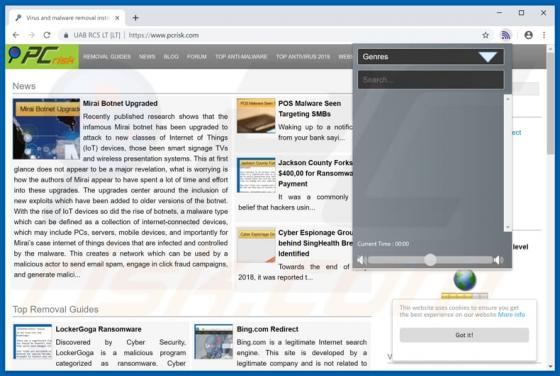Screen dimensions: 560x376
Task: Click Bing.com Redirect thumbnail
Action: (x=214, y=341)
